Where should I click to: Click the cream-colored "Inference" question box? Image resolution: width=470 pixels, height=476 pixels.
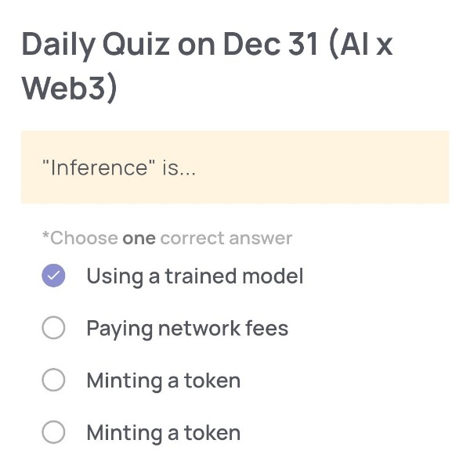[235, 168]
